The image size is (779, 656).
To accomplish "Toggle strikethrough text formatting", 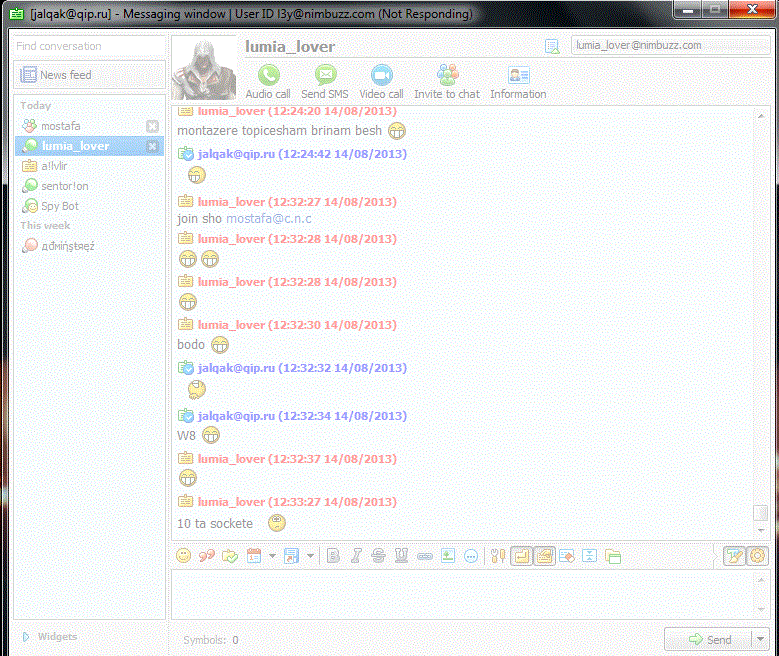I will pyautogui.click(x=379, y=556).
